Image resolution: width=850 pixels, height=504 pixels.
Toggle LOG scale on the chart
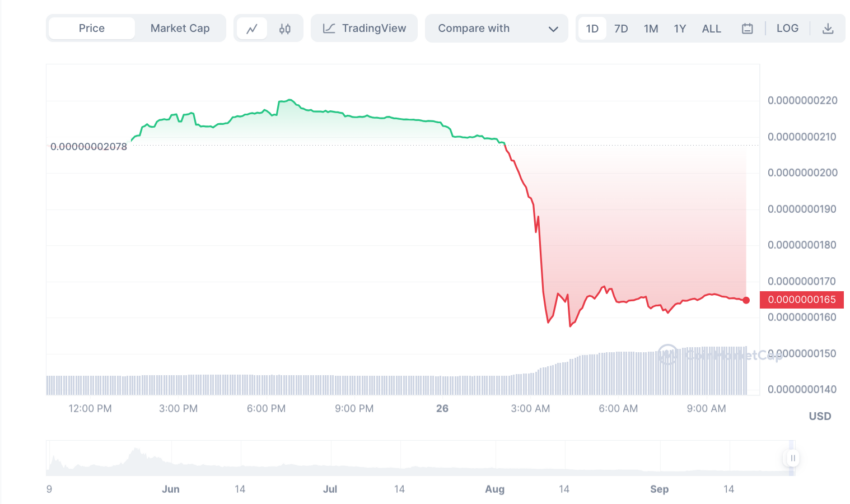[787, 28]
